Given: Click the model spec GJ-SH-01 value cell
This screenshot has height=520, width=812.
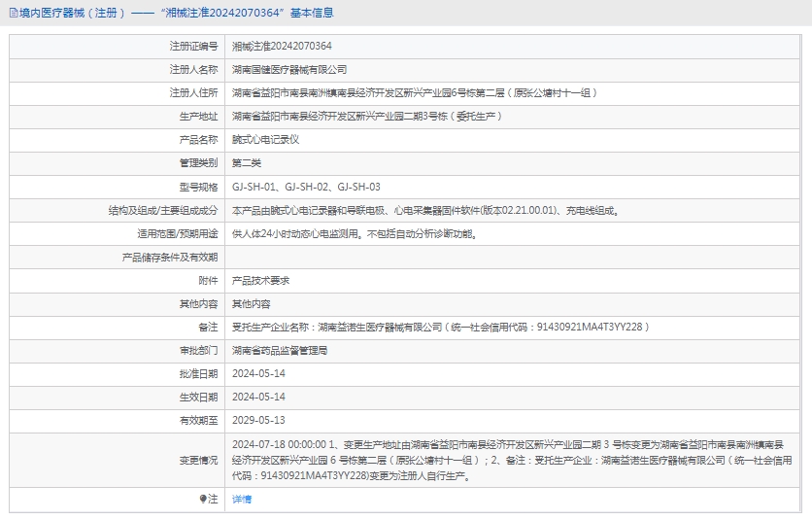Looking at the screenshot, I should (x=306, y=187).
